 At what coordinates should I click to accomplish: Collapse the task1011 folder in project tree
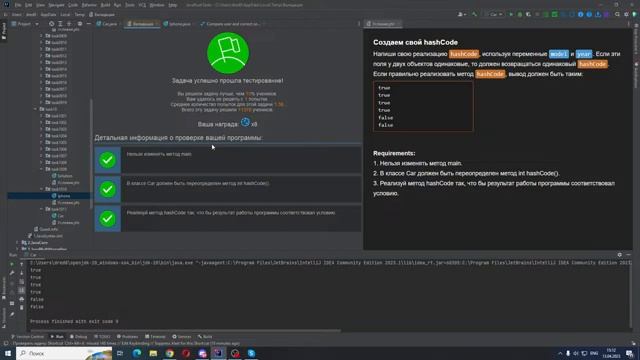pos(42,209)
